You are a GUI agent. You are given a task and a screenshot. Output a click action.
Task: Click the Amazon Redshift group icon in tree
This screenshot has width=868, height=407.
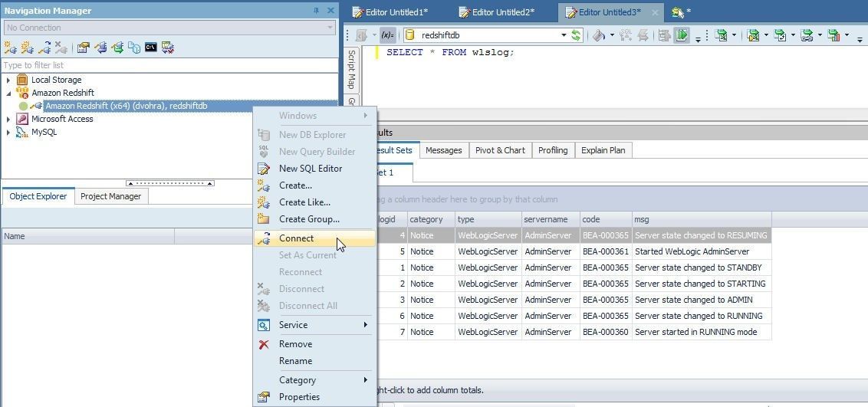click(x=23, y=92)
